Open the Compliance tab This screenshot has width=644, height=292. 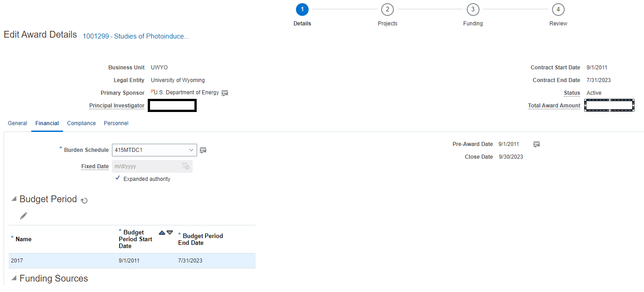click(x=82, y=123)
